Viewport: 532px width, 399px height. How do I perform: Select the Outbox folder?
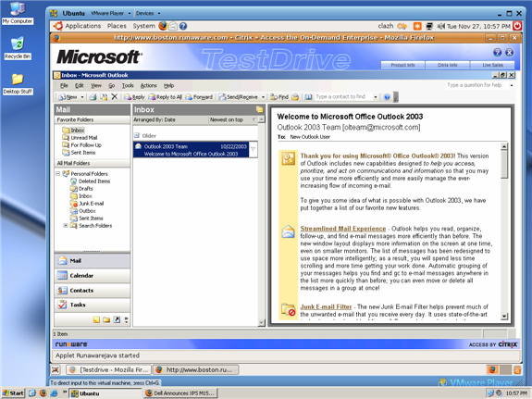pyautogui.click(x=87, y=211)
